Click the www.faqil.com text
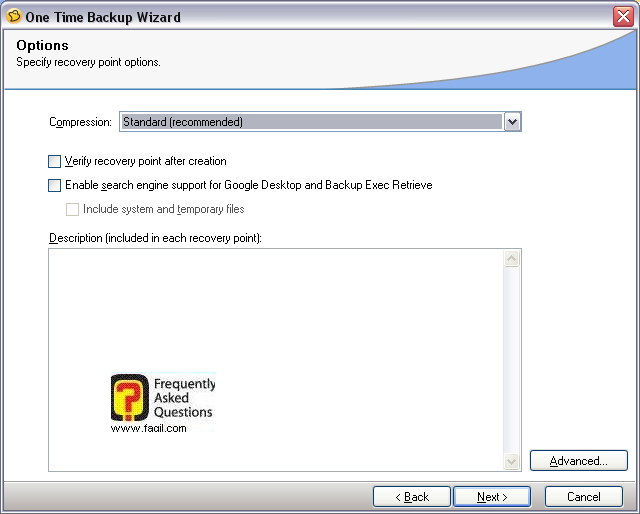The width and height of the screenshot is (640, 514). tap(148, 428)
